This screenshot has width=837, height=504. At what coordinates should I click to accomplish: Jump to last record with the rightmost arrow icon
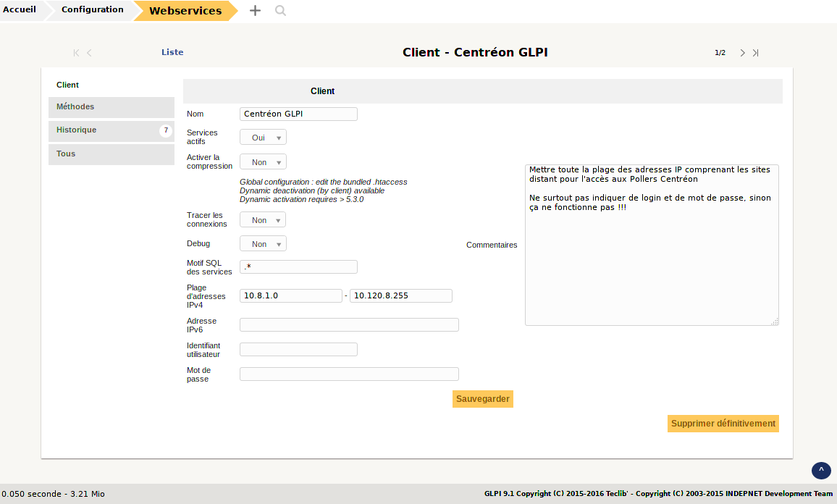756,52
